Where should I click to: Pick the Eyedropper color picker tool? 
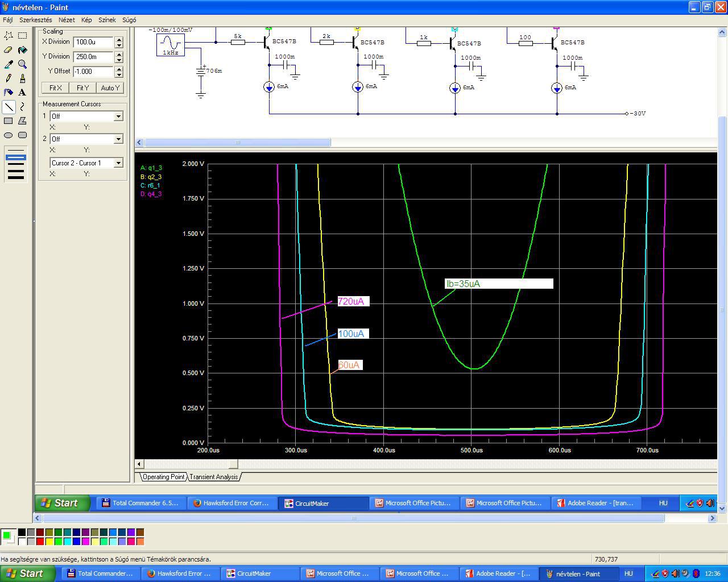point(9,64)
